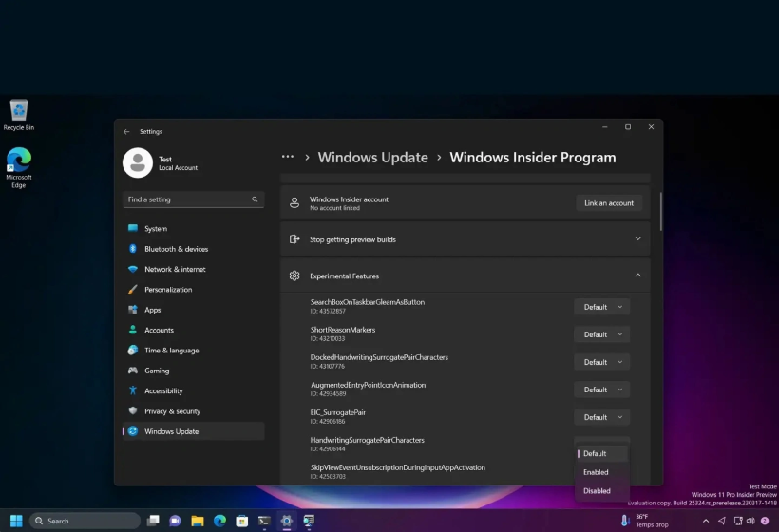This screenshot has width=779, height=532.
Task: Open File Explorer from the taskbar
Action: coord(198,521)
